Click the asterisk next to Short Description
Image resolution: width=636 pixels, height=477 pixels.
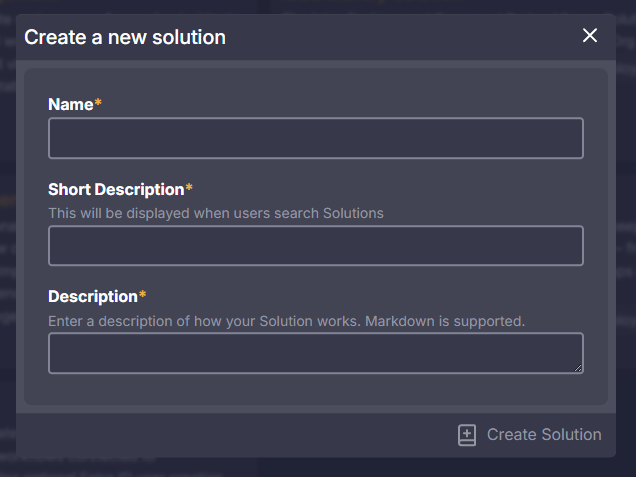[x=189, y=188]
